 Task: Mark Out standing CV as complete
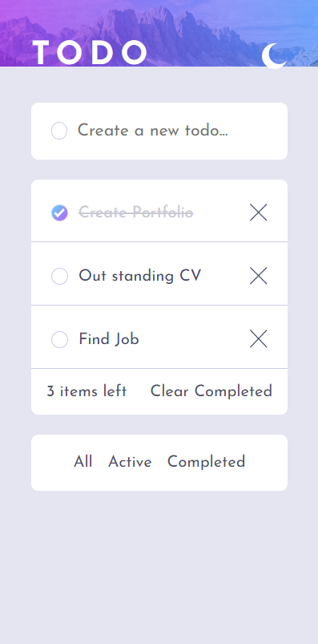coord(59,276)
